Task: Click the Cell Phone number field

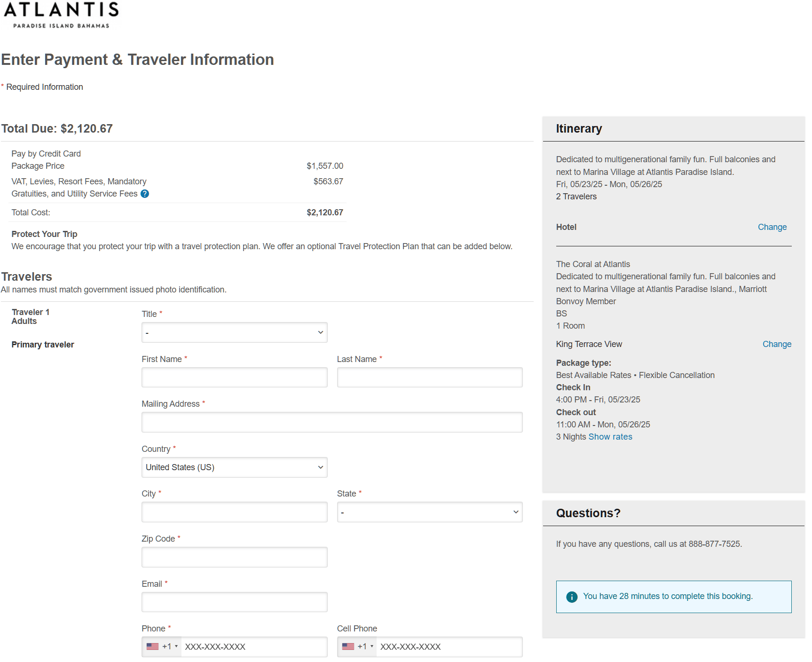Action: click(x=449, y=647)
